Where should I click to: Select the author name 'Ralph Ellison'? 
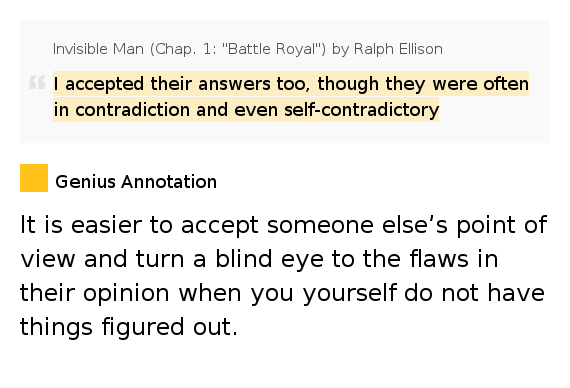click(x=398, y=49)
